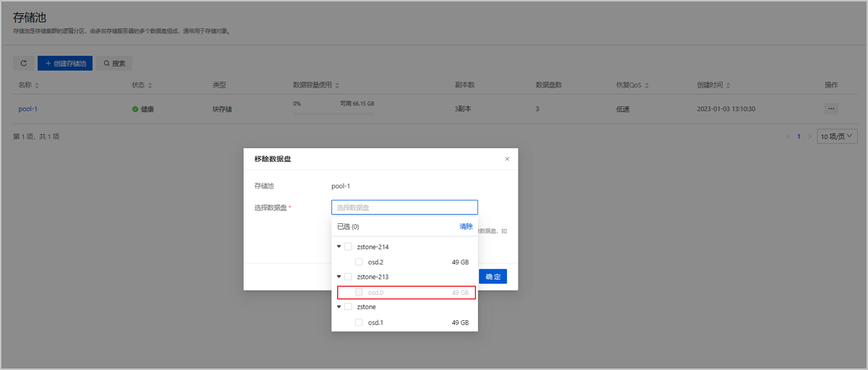
Task: Click 清除 to clear selection
Action: click(x=466, y=227)
